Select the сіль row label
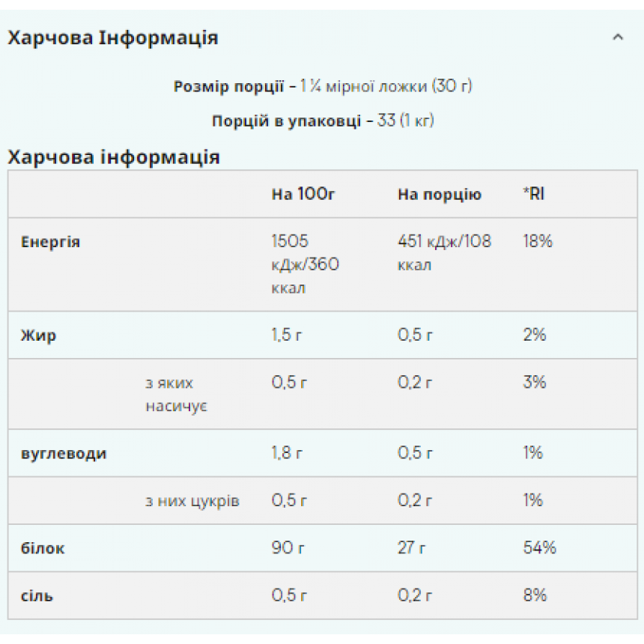This screenshot has height=644, width=644. 37,596
